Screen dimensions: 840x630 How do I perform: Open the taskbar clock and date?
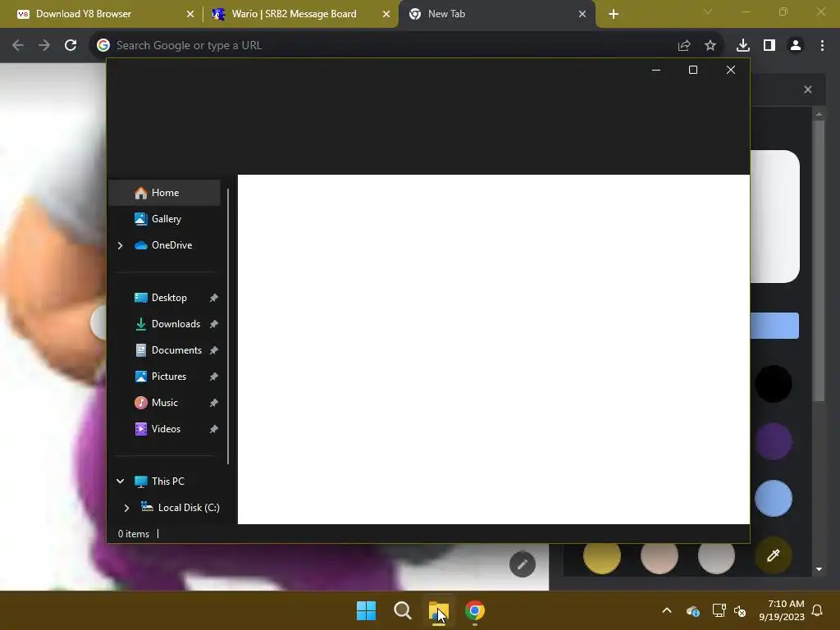click(782, 610)
